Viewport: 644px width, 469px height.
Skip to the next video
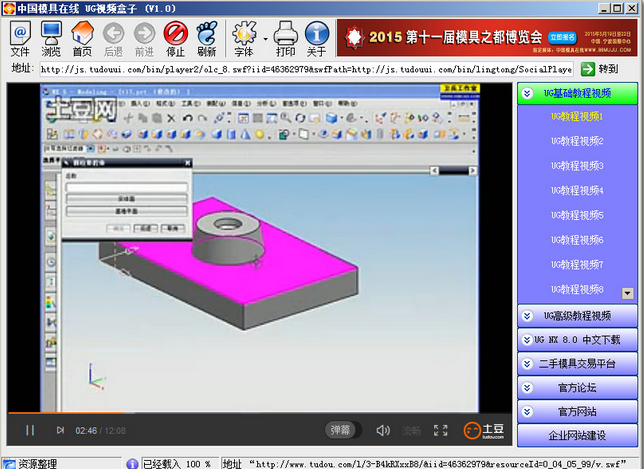click(60, 430)
